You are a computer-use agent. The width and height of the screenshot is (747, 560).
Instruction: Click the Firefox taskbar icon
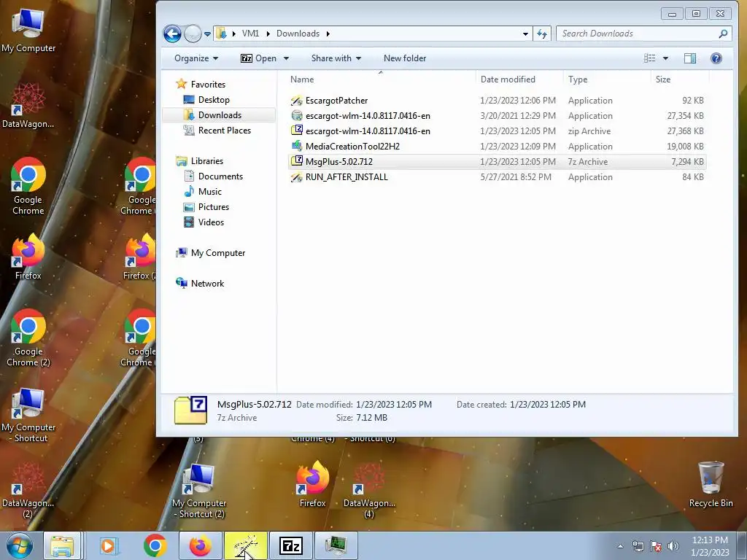[x=200, y=545]
